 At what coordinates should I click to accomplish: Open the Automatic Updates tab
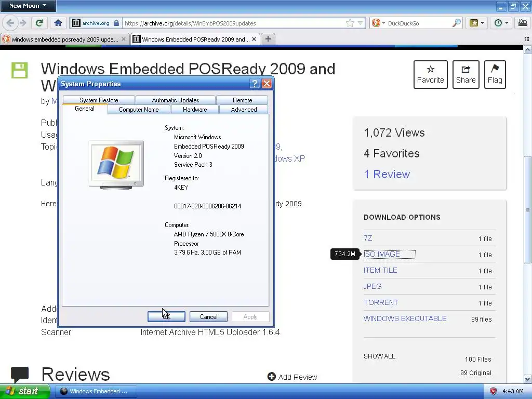click(x=176, y=100)
